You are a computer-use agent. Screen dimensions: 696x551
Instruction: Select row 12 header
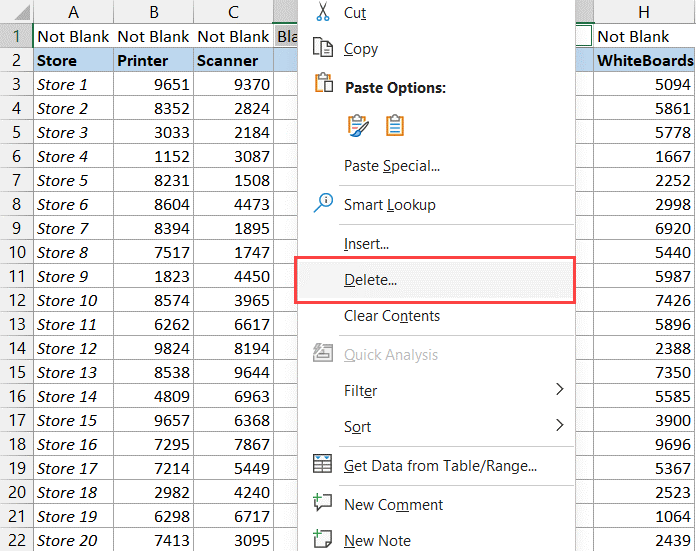(x=16, y=300)
